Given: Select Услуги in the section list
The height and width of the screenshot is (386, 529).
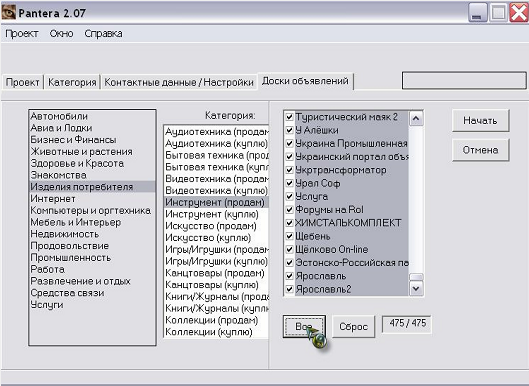Looking at the screenshot, I should coord(92,305).
